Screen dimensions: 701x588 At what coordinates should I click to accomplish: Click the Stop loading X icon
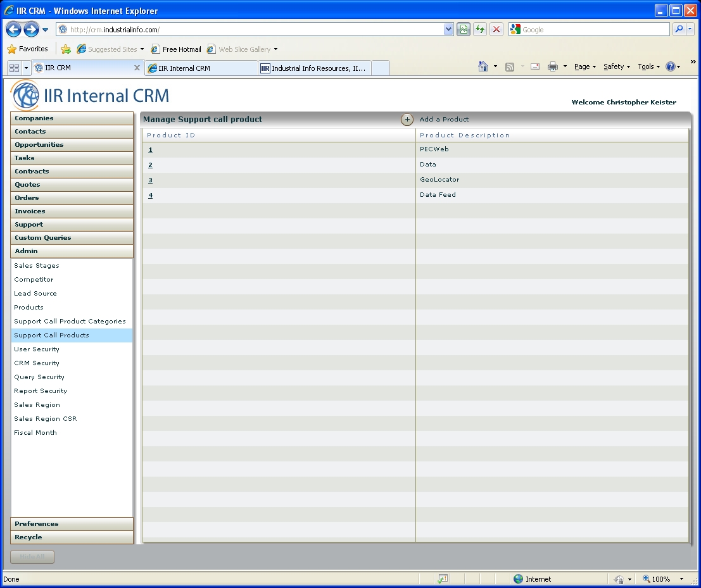point(496,30)
